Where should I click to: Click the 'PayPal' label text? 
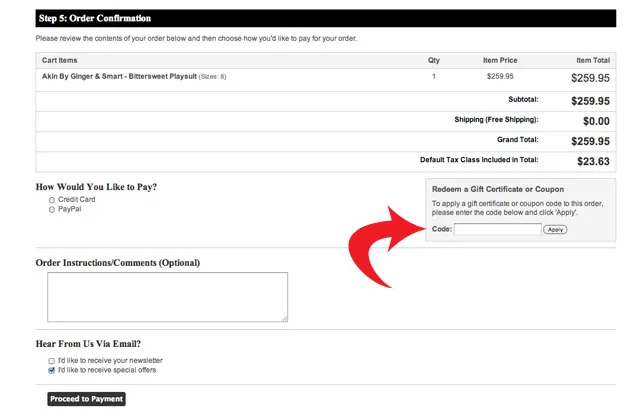point(70,210)
